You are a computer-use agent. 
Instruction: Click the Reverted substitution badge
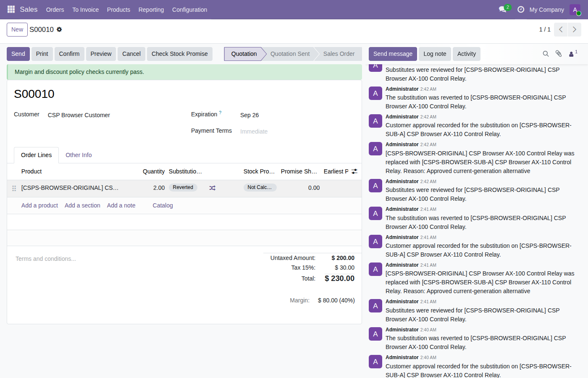183,187
